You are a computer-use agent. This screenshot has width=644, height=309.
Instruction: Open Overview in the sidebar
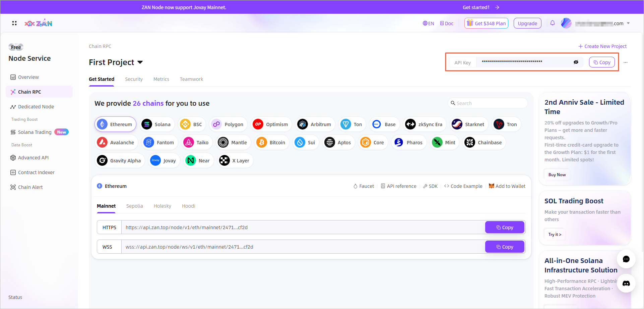pyautogui.click(x=39, y=77)
